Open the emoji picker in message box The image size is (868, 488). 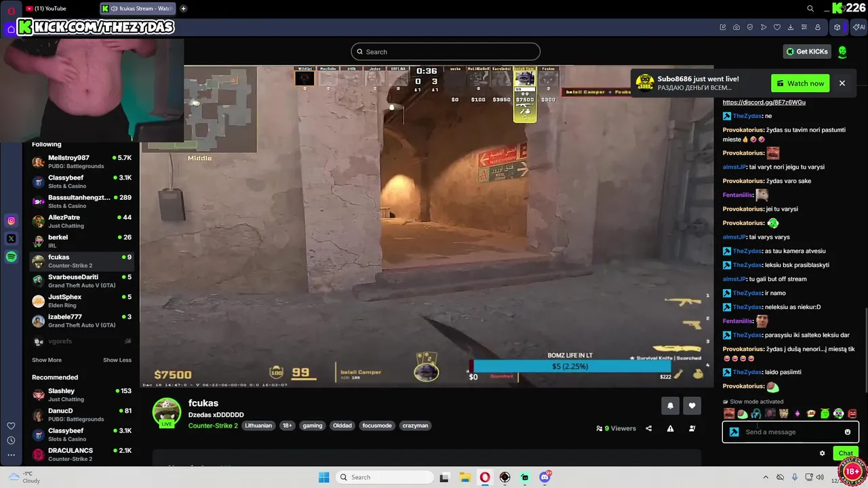tap(848, 432)
